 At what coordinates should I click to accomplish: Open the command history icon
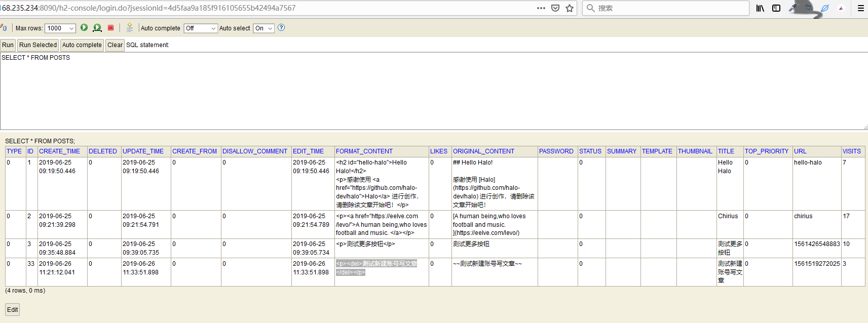pos(130,28)
